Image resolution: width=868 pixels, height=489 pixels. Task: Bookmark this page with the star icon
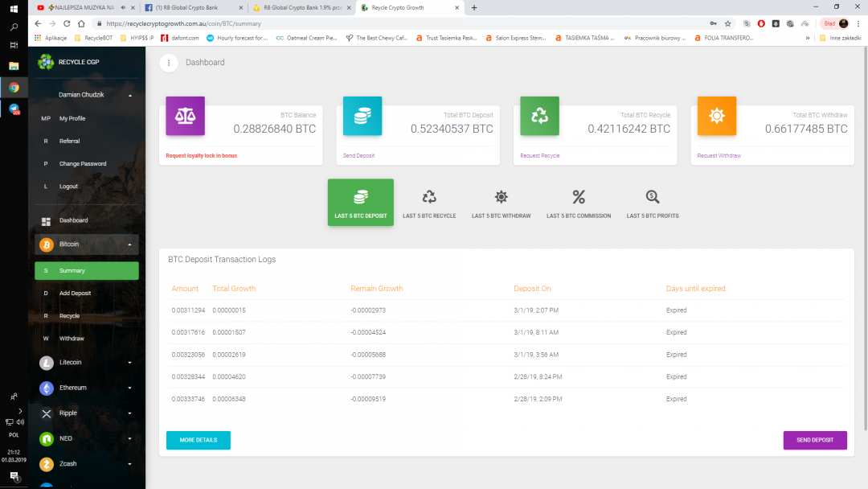coord(728,24)
